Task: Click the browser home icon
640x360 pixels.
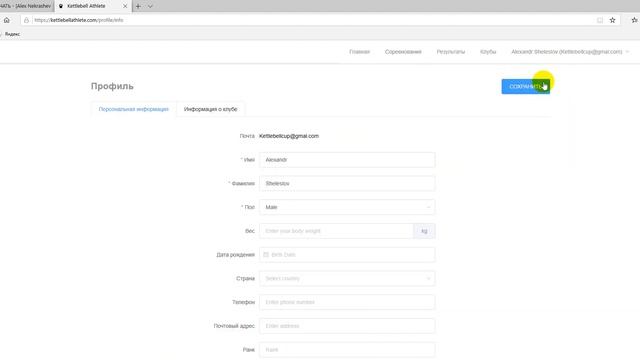Action: pos(7,20)
